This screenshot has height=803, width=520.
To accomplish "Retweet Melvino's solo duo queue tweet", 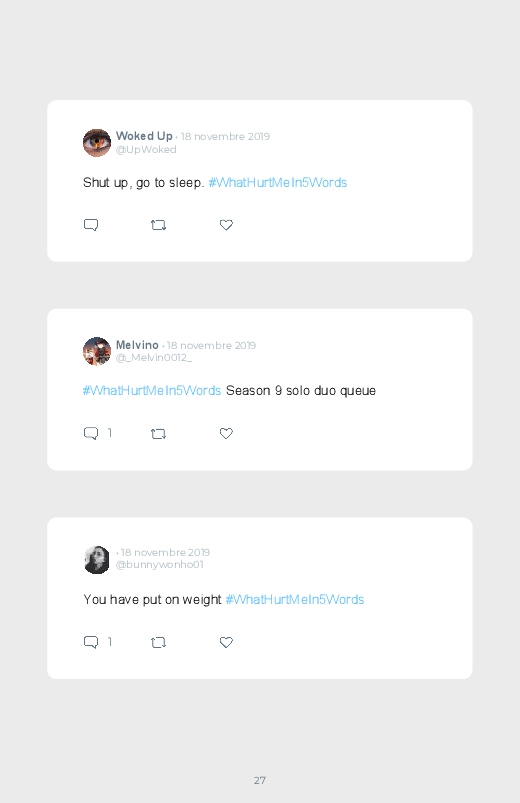I will 158,434.
